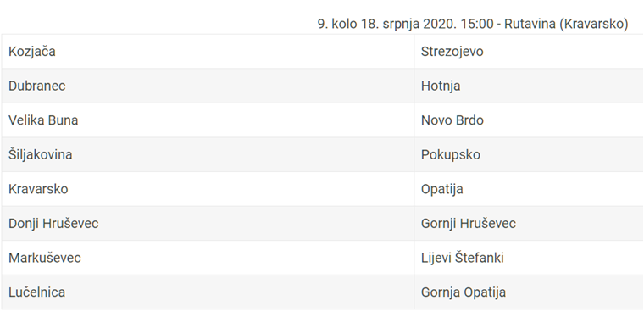Click the Kozjača table cell

(x=208, y=52)
